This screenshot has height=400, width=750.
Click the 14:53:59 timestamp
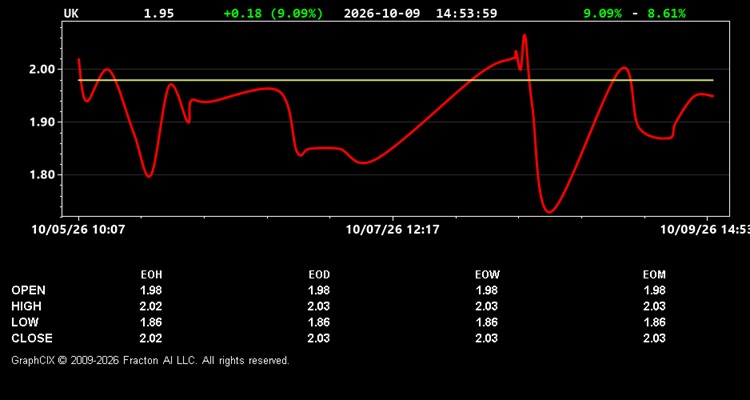click(466, 13)
